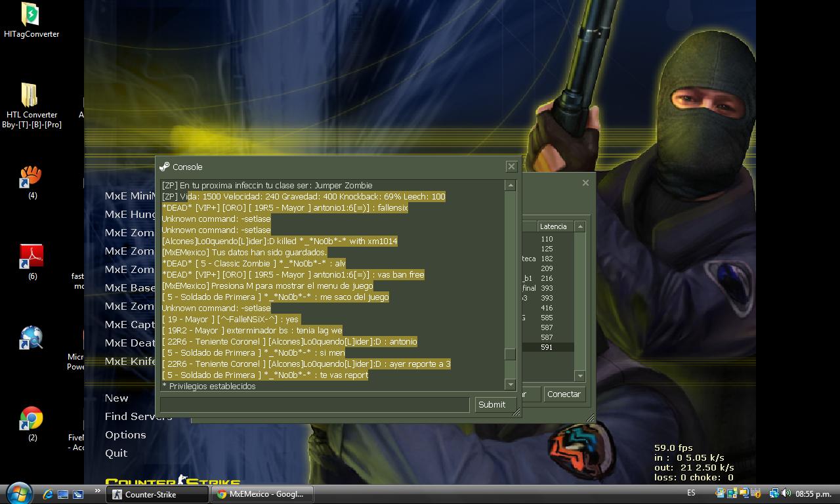The height and width of the screenshot is (504, 840).
Task: Select the MxE Deat menu entry
Action: (130, 343)
